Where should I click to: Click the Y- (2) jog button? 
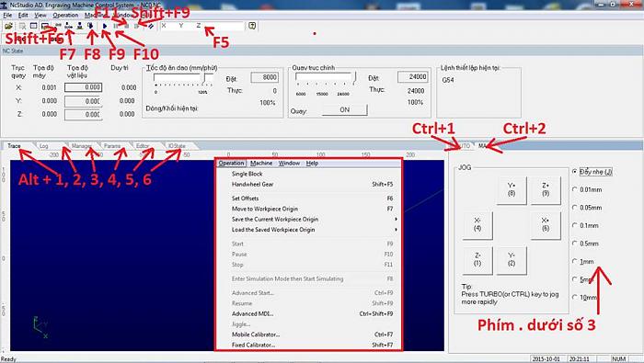tap(512, 260)
